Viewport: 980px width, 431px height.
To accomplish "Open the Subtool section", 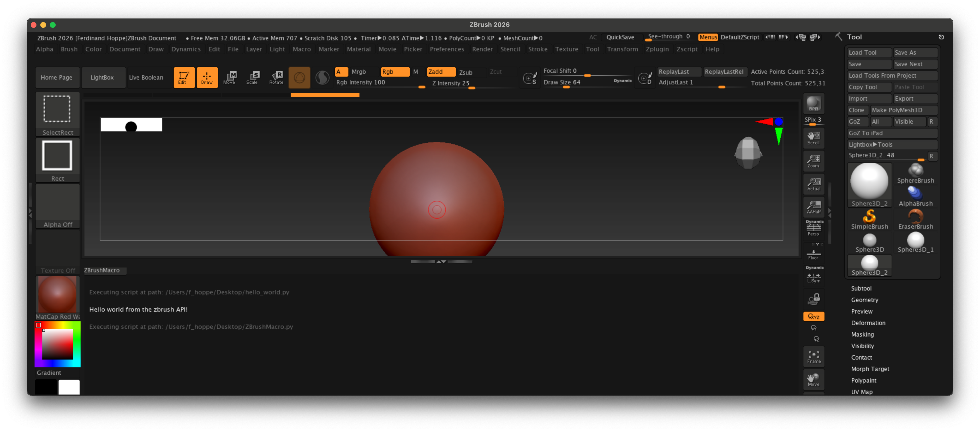I will (x=861, y=288).
